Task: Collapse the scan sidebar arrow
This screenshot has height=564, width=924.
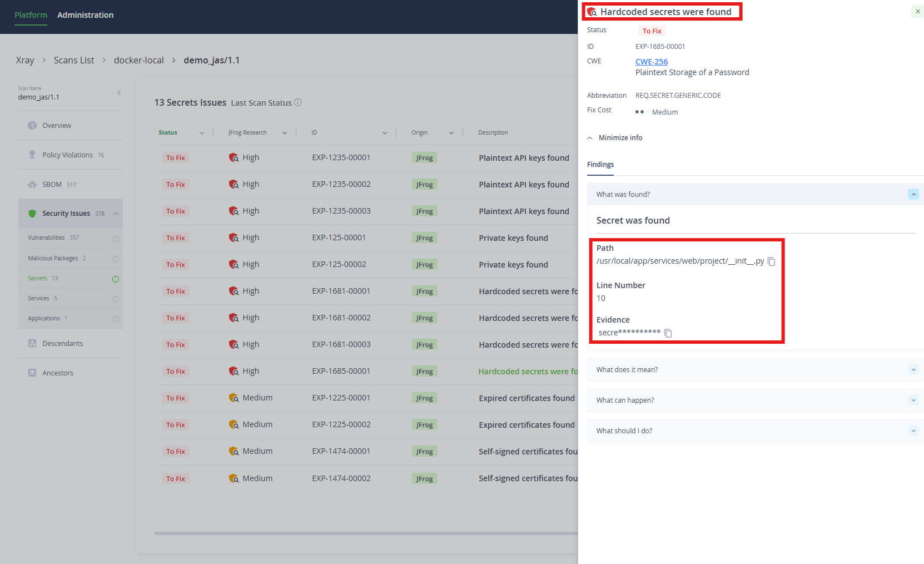Action: point(118,93)
